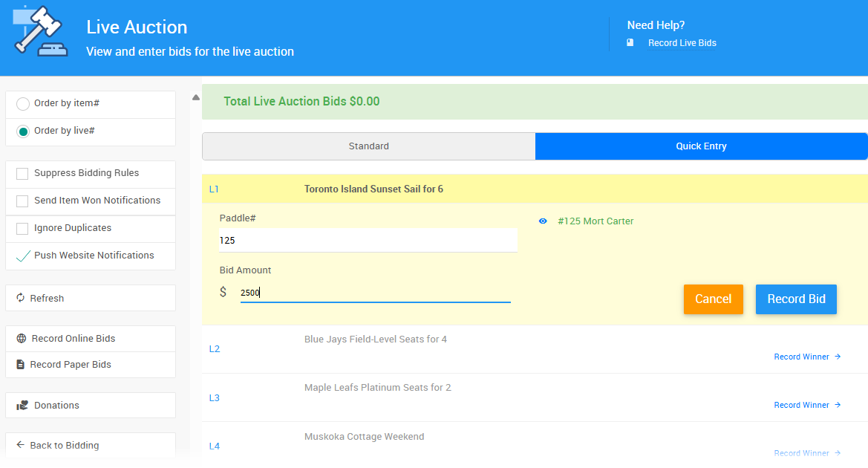Click the book icon beside Record Live Bids
Image resolution: width=868 pixels, height=468 pixels.
coord(630,42)
